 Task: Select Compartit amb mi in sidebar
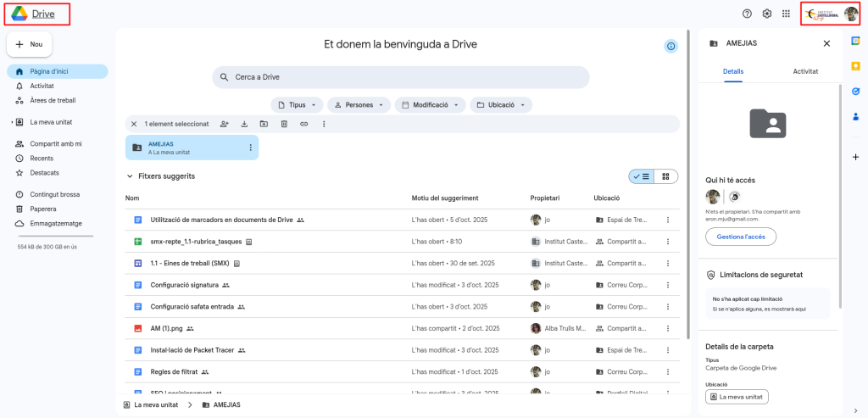click(55, 144)
